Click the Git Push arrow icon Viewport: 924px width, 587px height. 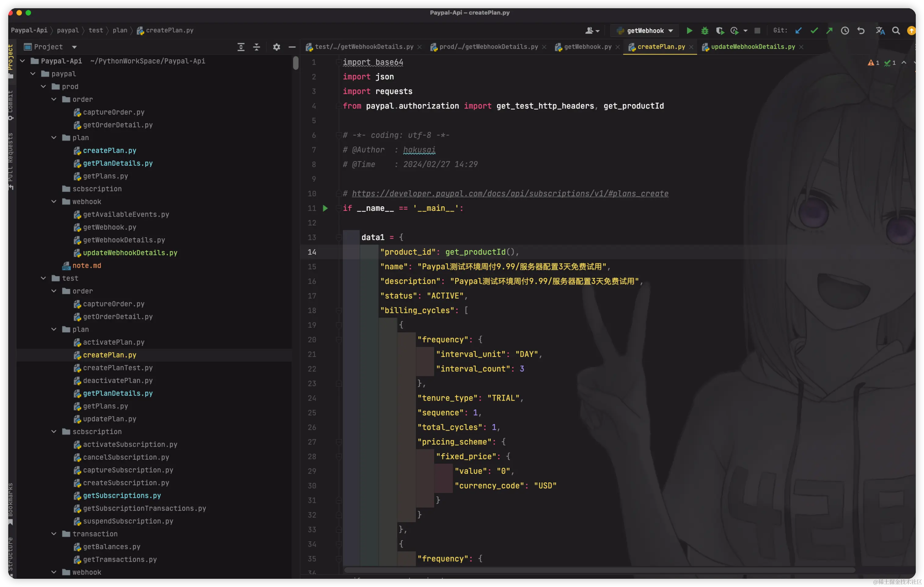click(829, 31)
